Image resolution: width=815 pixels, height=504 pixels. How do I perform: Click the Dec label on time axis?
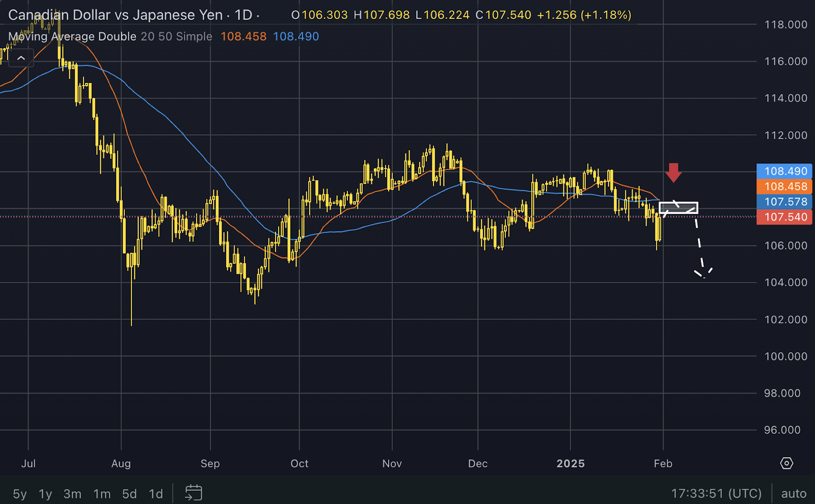(478, 463)
